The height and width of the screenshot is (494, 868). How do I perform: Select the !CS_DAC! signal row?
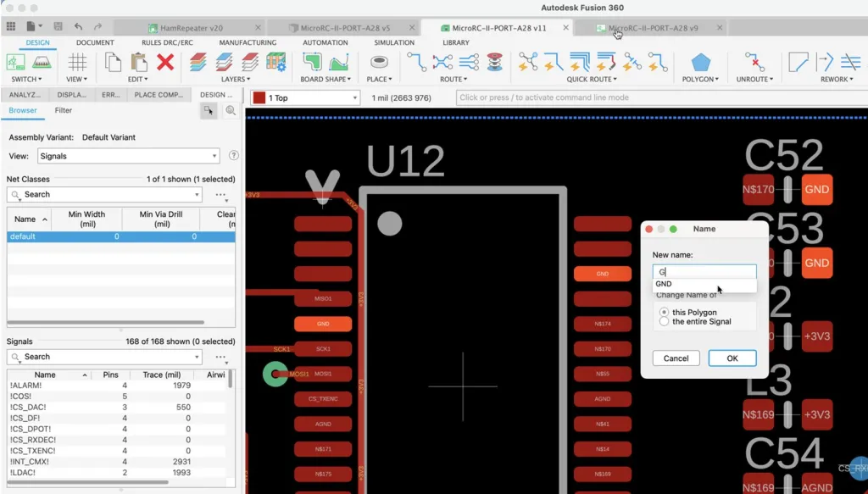118,407
